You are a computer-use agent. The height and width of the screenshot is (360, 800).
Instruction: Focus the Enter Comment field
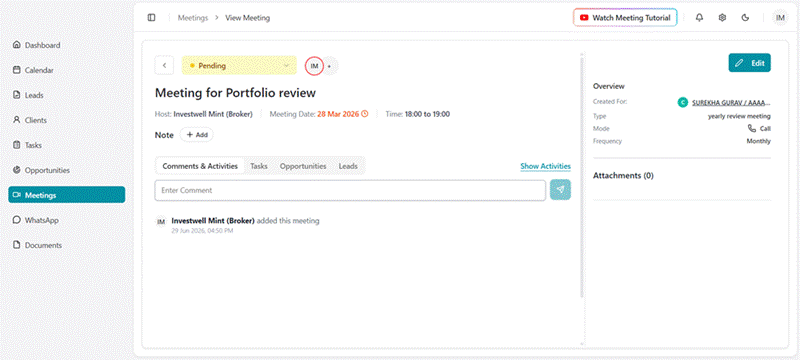tap(350, 190)
